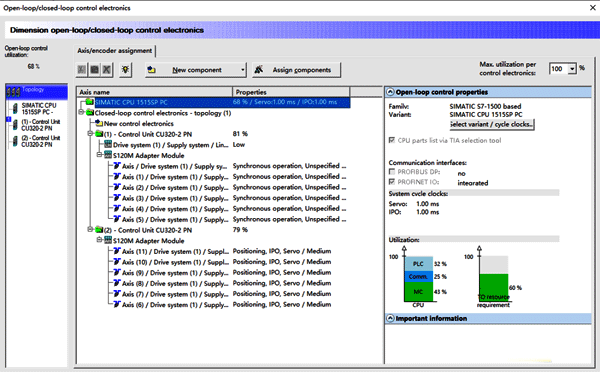Select (2) Control Unit CU320-2 PN in sidebar
The width and height of the screenshot is (600, 372).
36,141
